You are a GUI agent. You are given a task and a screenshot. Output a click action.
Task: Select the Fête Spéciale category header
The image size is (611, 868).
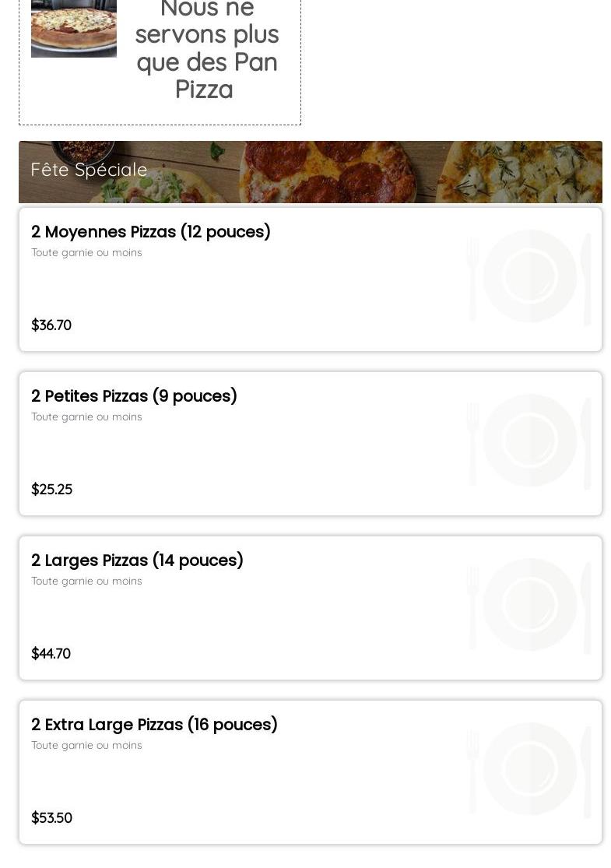(x=90, y=170)
